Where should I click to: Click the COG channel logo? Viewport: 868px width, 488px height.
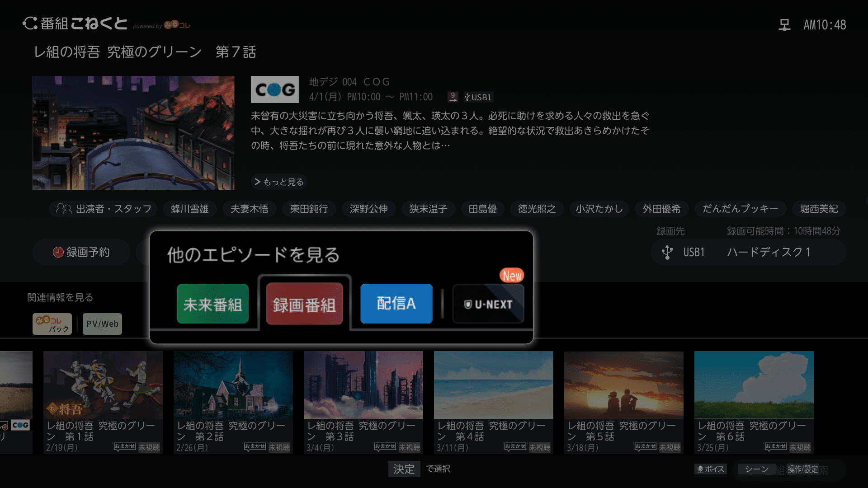(275, 89)
